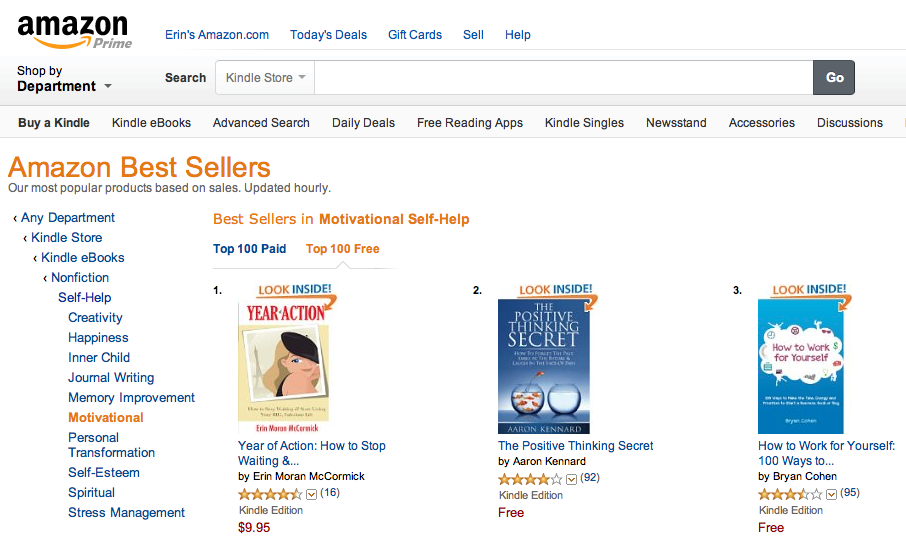Open the Today's Deals link

328,35
